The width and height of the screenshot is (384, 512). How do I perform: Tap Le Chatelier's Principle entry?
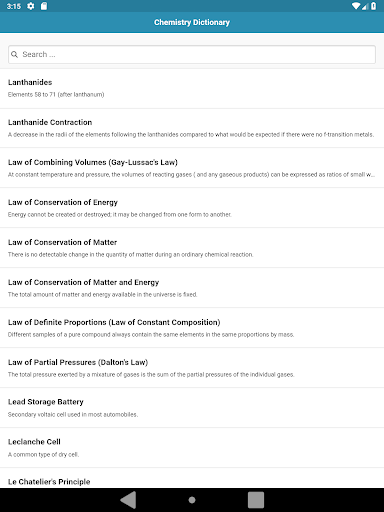pyautogui.click(x=192, y=478)
